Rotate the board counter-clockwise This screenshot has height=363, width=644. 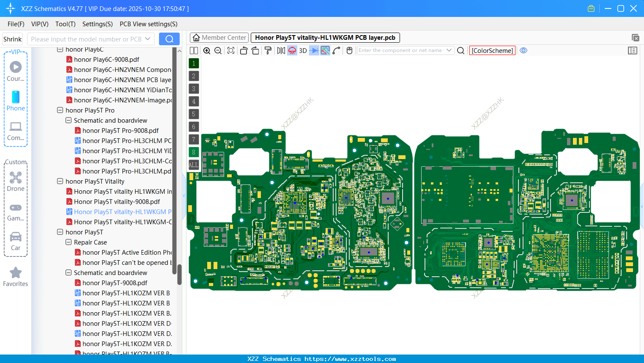pyautogui.click(x=244, y=50)
